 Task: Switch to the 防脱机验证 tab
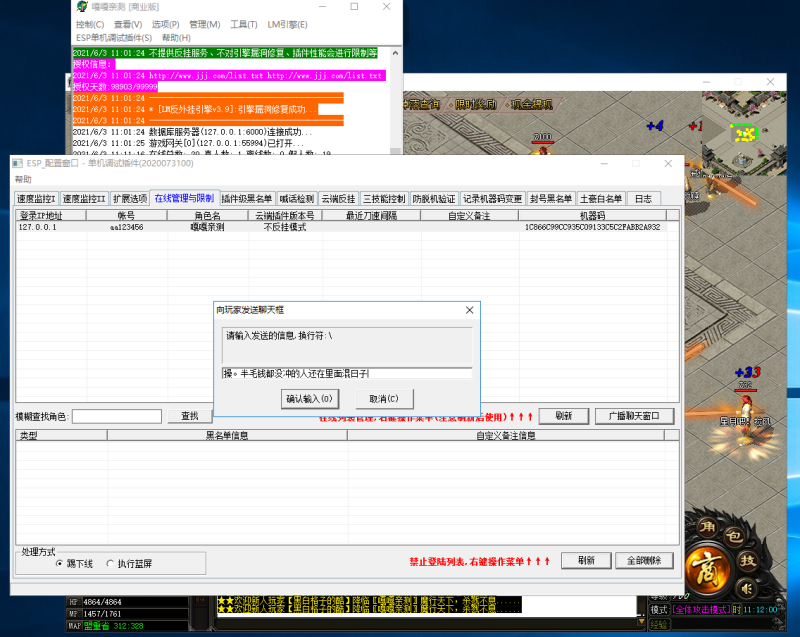coord(434,198)
